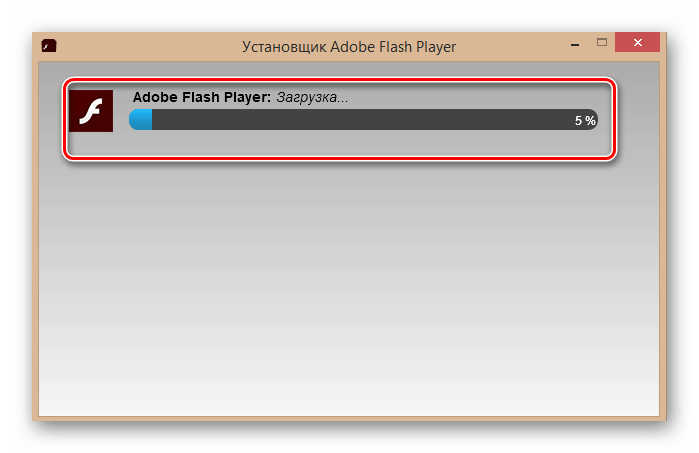This screenshot has width=699, height=453.
Task: Click the blue filled part of progress bar
Action: [141, 120]
